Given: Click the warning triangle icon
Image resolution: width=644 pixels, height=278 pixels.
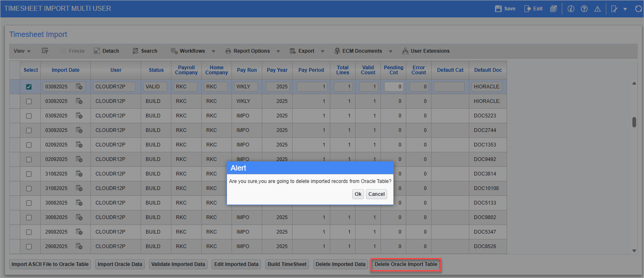Looking at the screenshot, I should 597,8.
